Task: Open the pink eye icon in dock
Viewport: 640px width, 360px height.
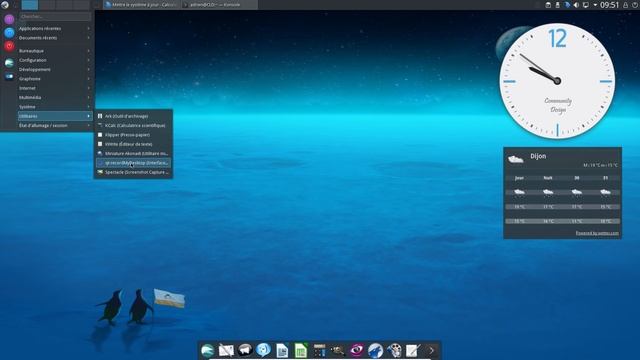Action: point(357,350)
